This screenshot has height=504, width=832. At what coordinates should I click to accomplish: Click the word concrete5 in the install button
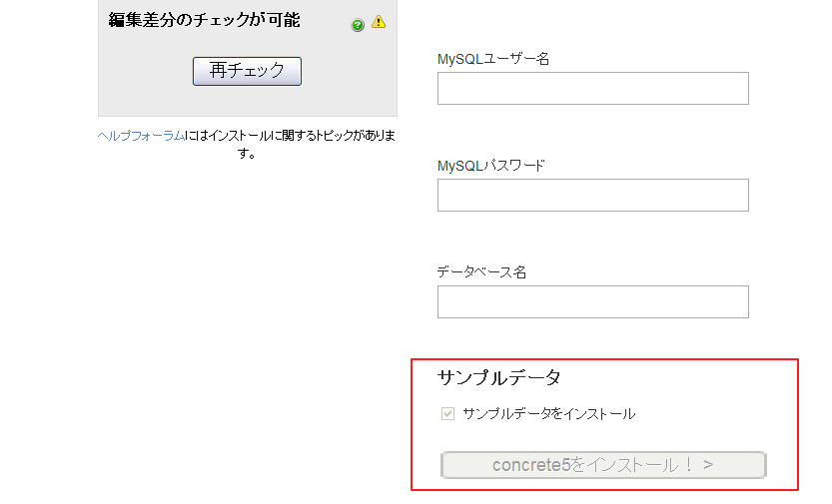point(531,465)
